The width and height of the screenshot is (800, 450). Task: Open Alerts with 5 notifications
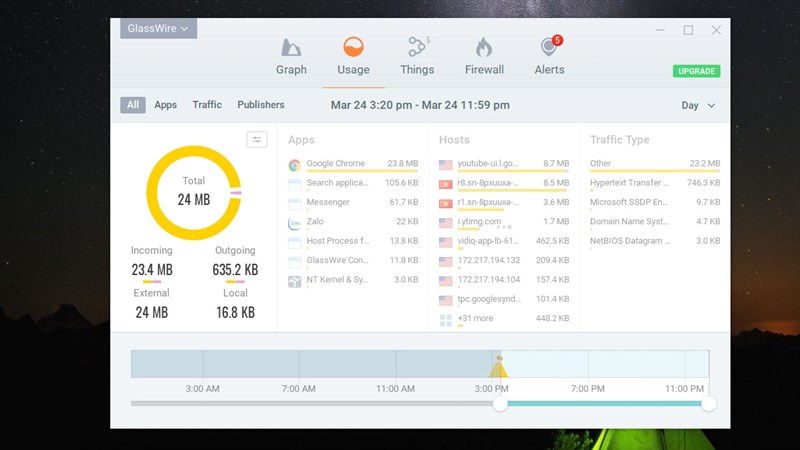click(x=549, y=47)
